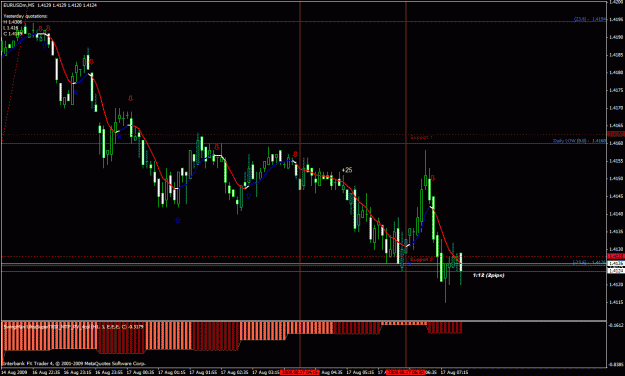This screenshot has height=376, width=625.
Task: Click the Yesterday quotations heading
Action: tap(26, 16)
